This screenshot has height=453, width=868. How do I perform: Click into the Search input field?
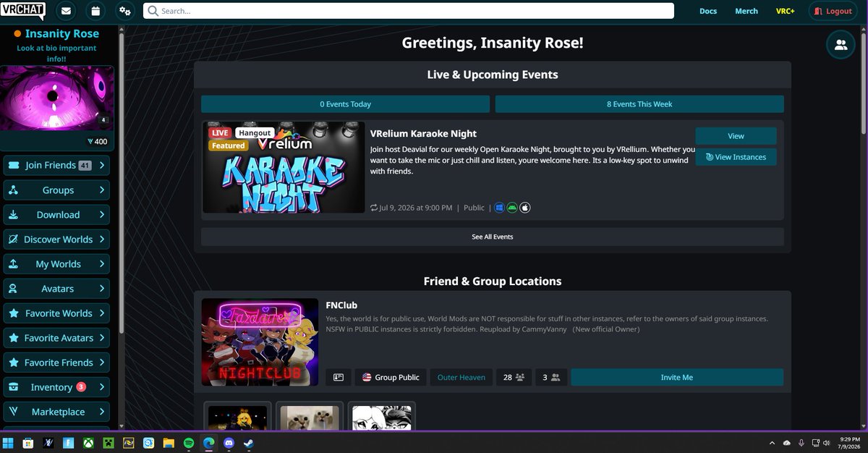point(409,11)
